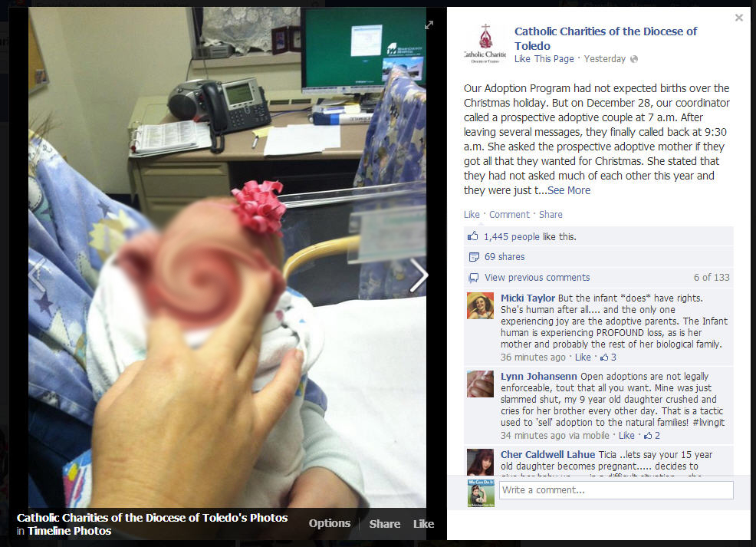
Task: Click the comment bubble icon by previous comments
Action: [474, 278]
